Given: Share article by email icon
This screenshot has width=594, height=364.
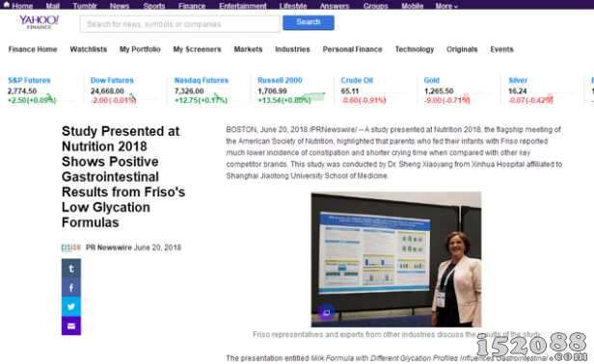Looking at the screenshot, I should 71,325.
